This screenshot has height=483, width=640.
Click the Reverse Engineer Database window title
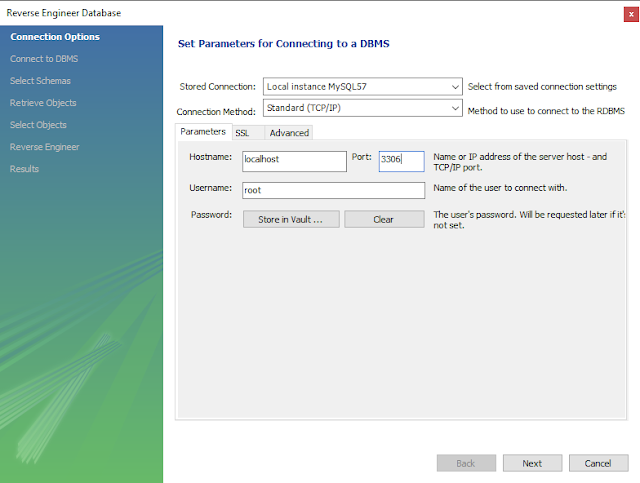64,13
